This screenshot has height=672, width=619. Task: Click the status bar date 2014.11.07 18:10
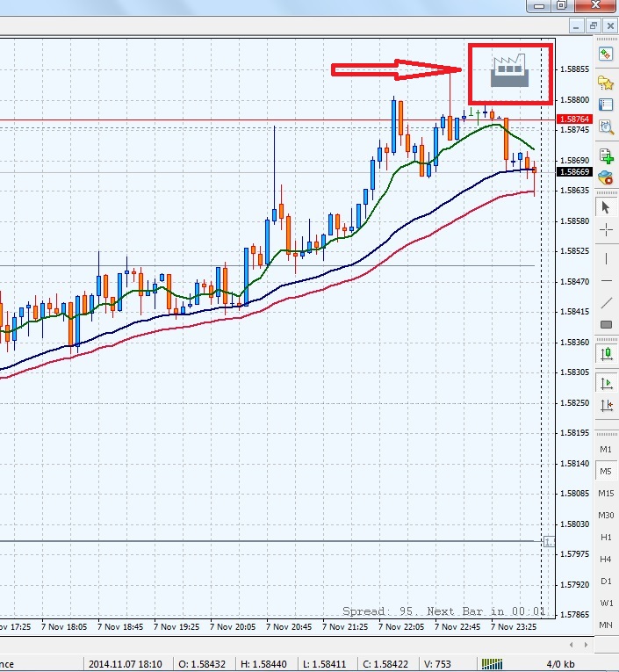tap(125, 664)
